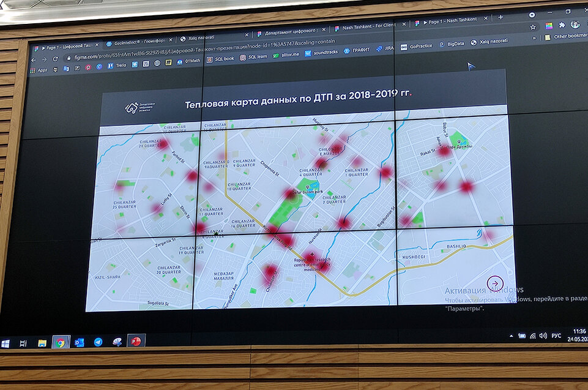Click the browser forward arrow
Image resolution: width=588 pixels, height=390 pixels.
[44, 59]
